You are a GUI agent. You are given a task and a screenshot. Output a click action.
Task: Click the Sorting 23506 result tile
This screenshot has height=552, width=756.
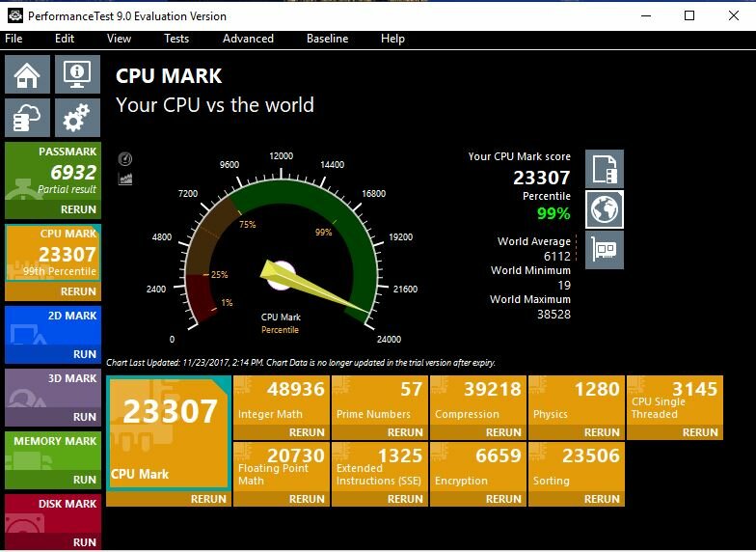point(577,467)
